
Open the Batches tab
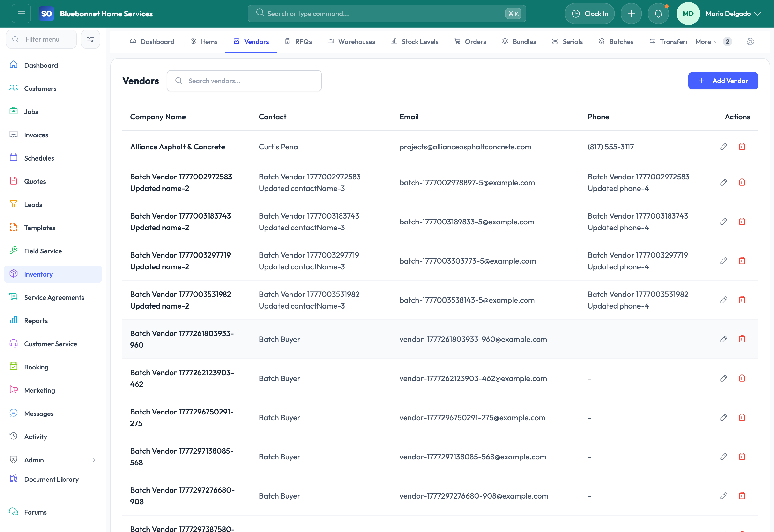click(616, 42)
